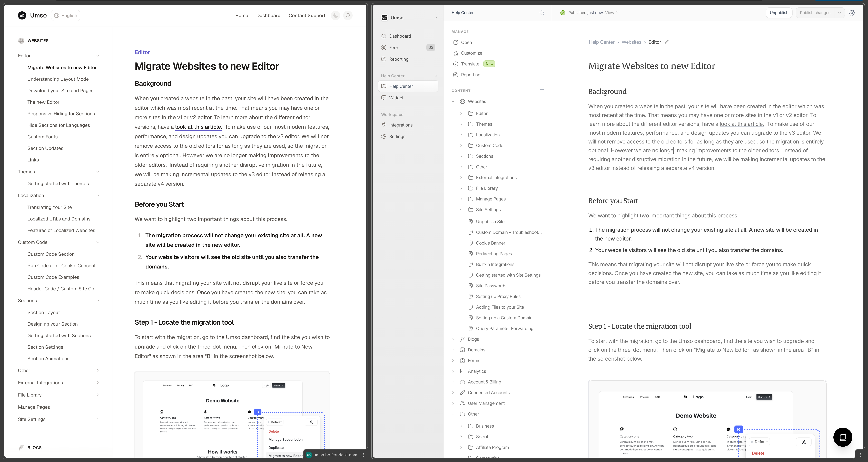Expand the Themes folder in the content tree
This screenshot has height=462, width=868.
461,124
